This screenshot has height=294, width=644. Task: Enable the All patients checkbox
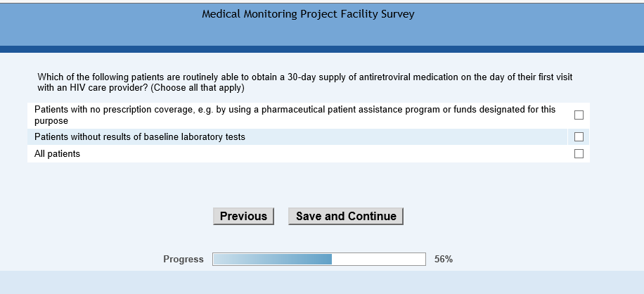pos(579,153)
